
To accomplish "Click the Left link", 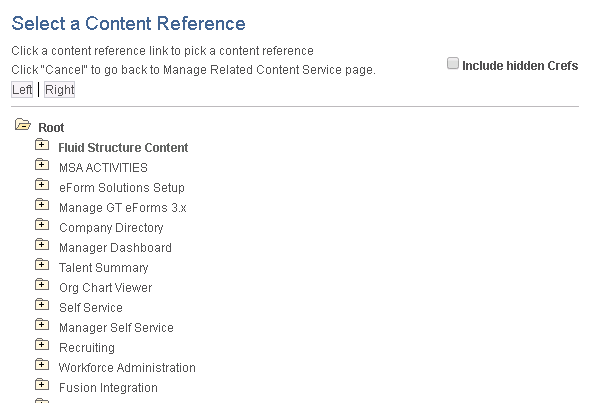I will pyautogui.click(x=22, y=90).
